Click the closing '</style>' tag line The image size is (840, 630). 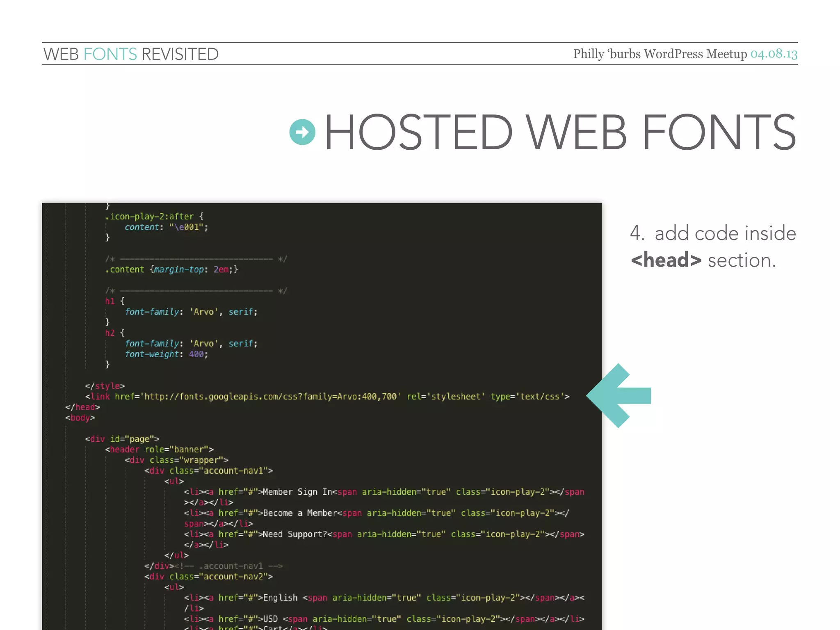tap(105, 386)
